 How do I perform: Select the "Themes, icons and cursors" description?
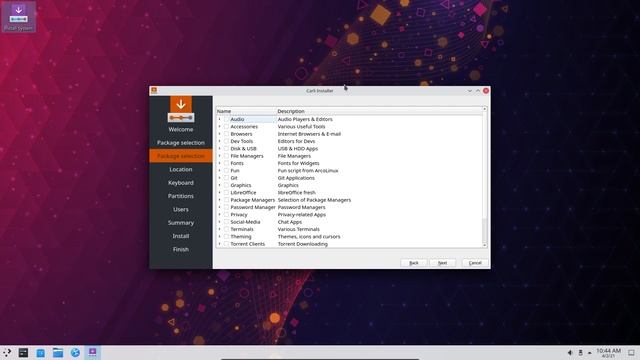(309, 237)
